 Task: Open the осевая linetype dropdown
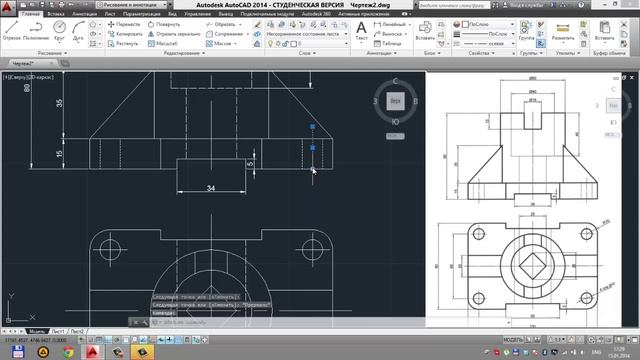(489, 43)
